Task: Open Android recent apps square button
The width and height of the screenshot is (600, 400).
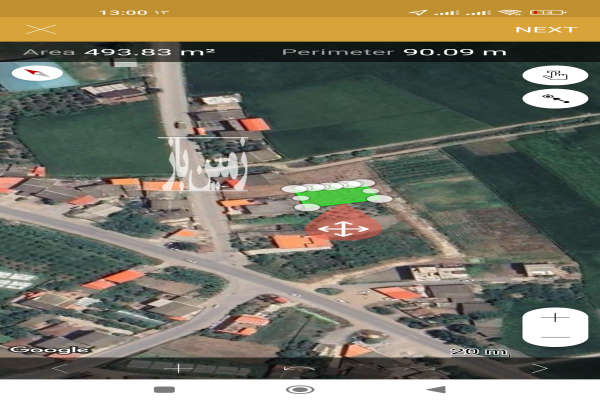Action: point(164,389)
